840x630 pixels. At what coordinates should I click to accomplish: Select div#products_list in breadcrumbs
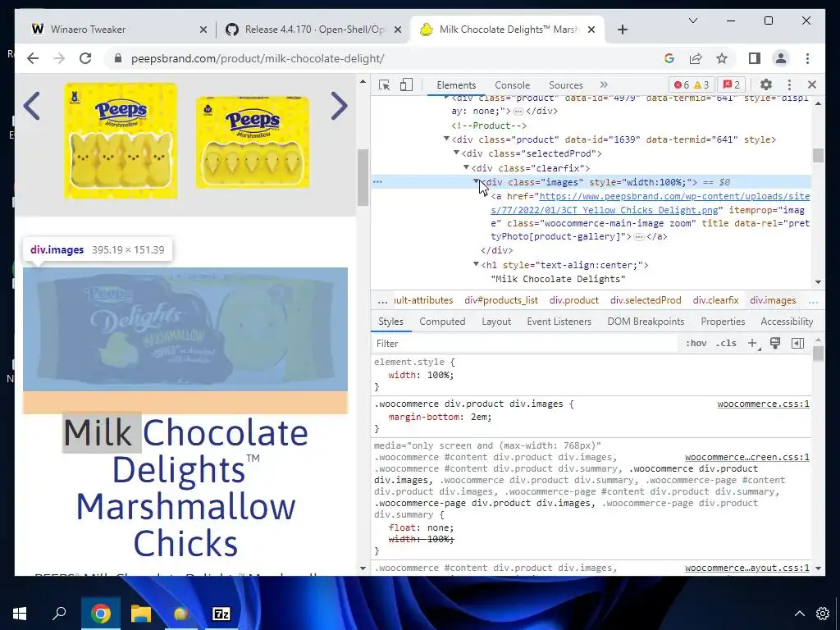point(501,300)
